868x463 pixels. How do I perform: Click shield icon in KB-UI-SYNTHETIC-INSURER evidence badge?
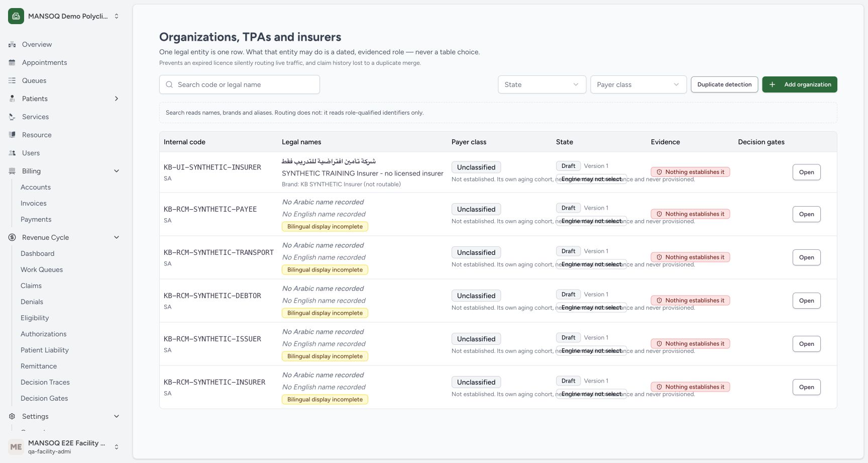tap(659, 172)
